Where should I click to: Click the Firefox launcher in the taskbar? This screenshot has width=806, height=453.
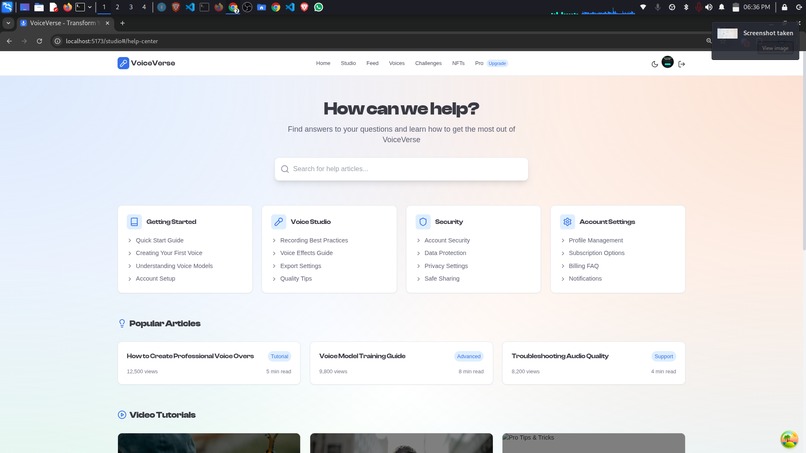coord(67,7)
